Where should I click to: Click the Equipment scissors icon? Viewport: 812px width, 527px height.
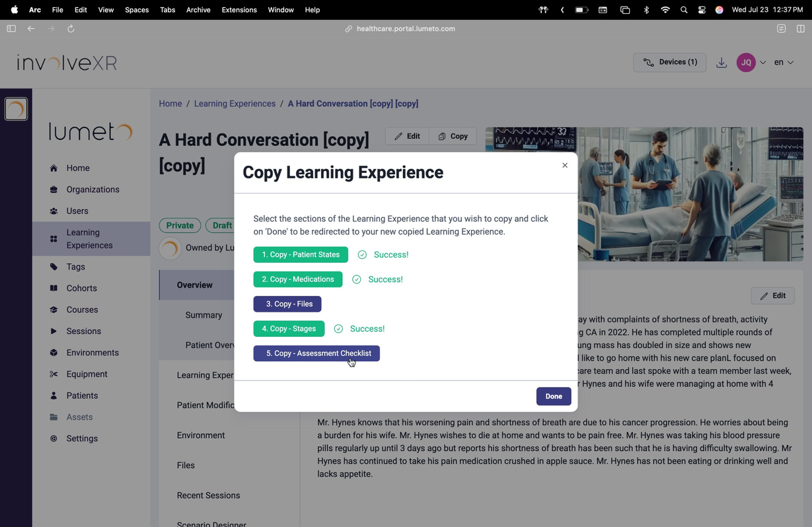click(54, 374)
